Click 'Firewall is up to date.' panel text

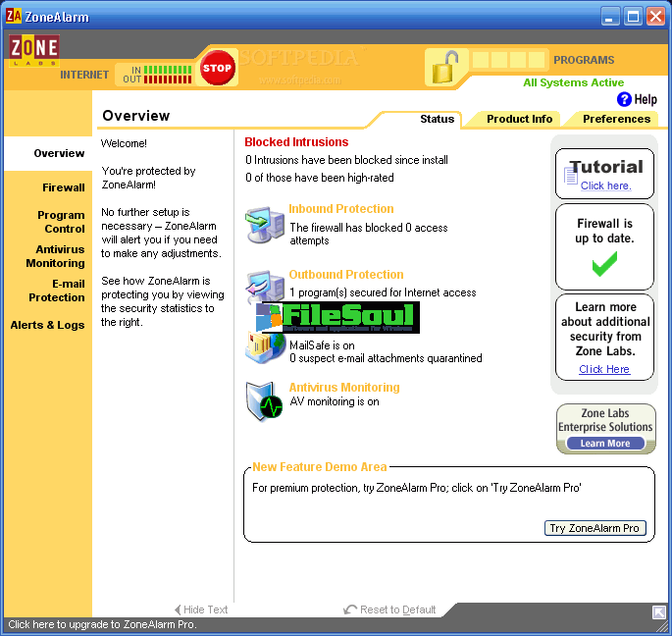pyautogui.click(x=604, y=231)
